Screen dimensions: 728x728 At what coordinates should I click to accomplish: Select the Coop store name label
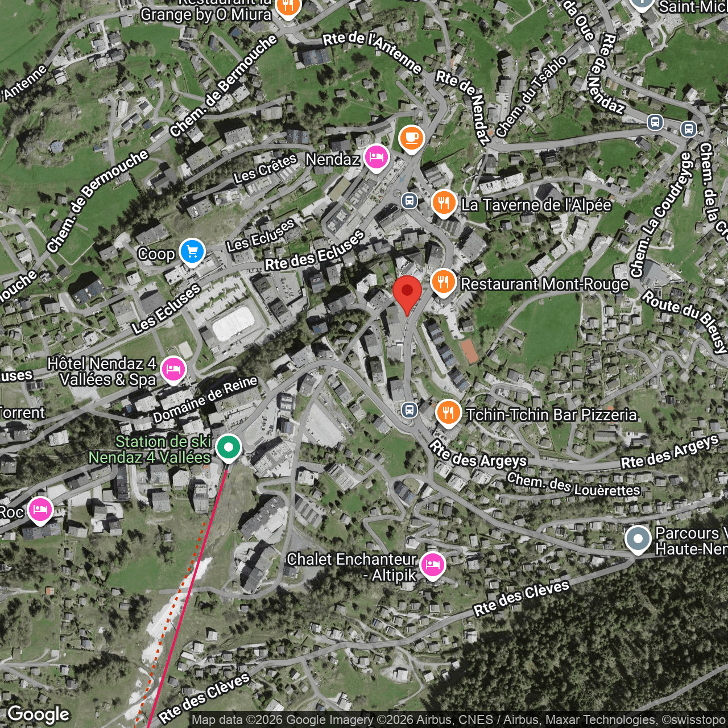(x=156, y=254)
